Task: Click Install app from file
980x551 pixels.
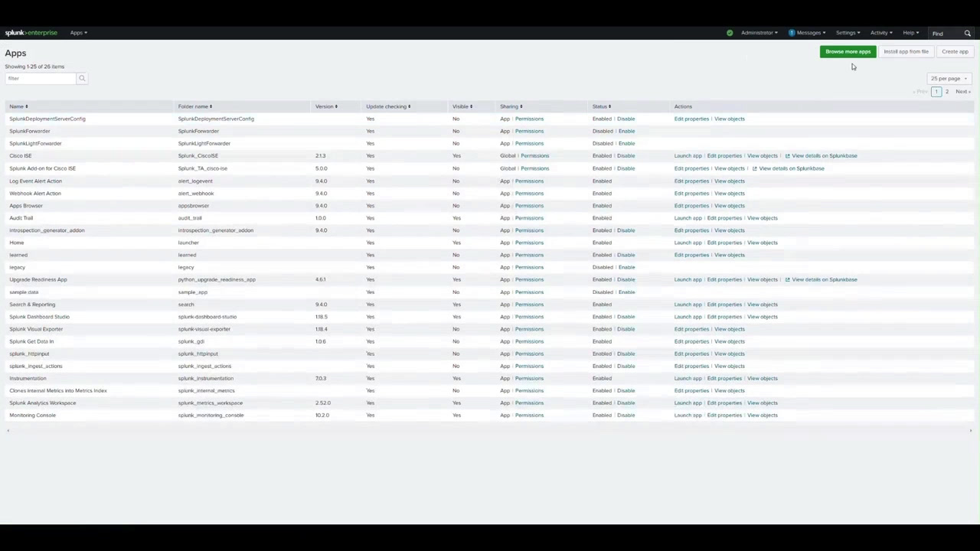Action: 906,51
